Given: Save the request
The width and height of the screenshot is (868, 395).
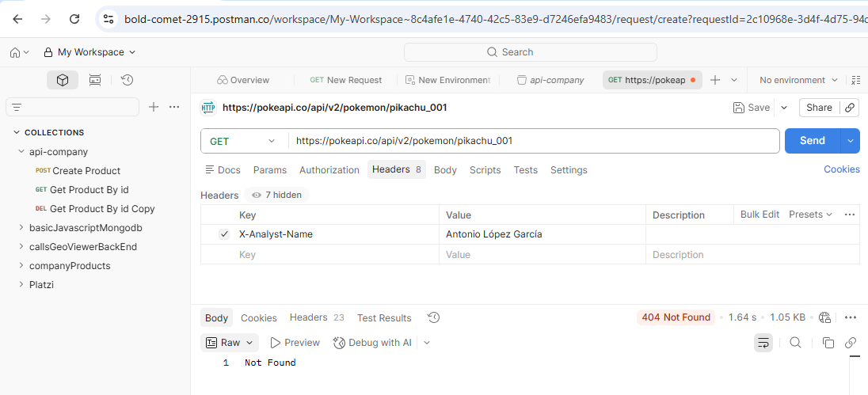Looking at the screenshot, I should coord(752,108).
